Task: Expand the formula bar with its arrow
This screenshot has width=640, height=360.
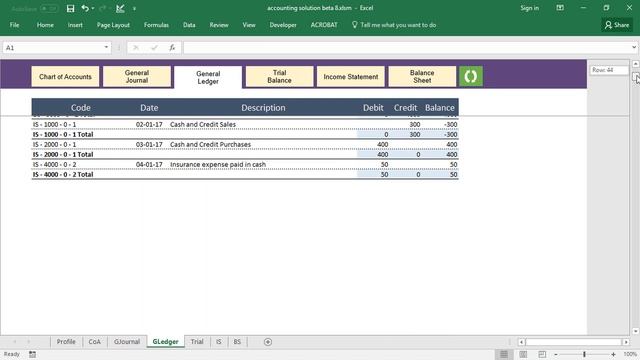Action: pos(634,47)
